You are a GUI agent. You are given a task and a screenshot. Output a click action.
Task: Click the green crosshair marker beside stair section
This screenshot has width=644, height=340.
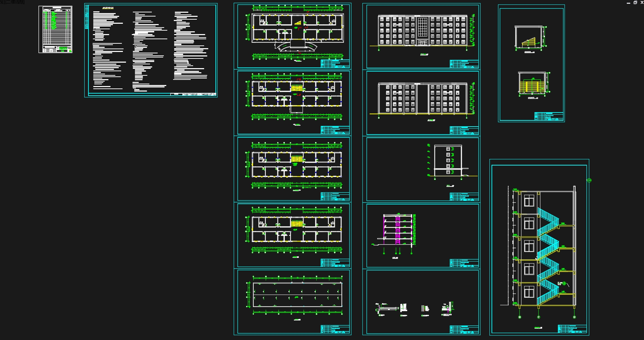[x=589, y=180]
